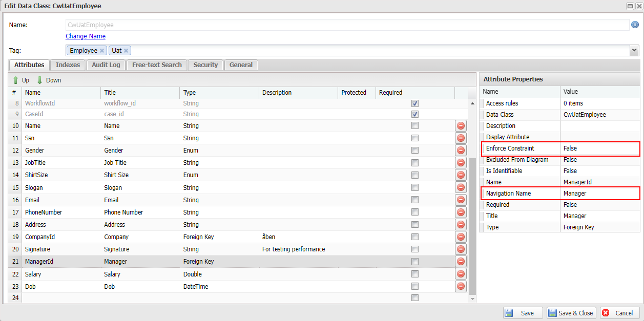Viewport: 644px width, 321px height.
Task: Click the Display Attribute property row
Action: point(560,137)
